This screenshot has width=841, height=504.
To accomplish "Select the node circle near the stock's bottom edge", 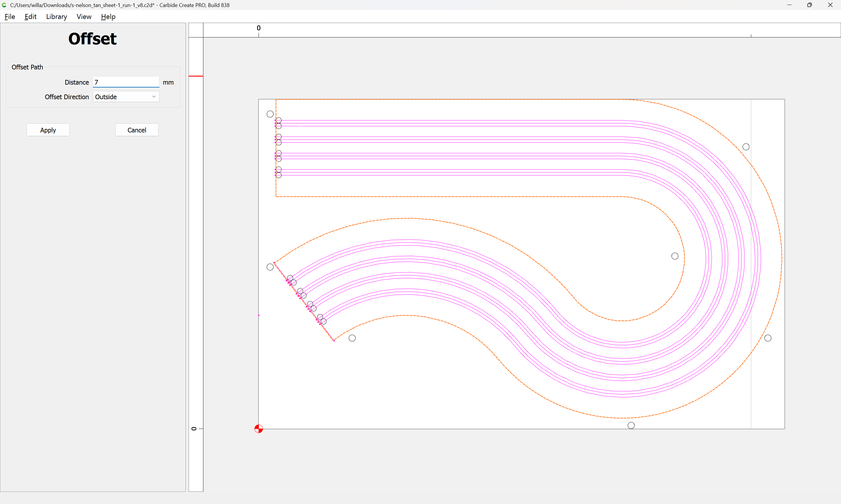I will tap(631, 425).
